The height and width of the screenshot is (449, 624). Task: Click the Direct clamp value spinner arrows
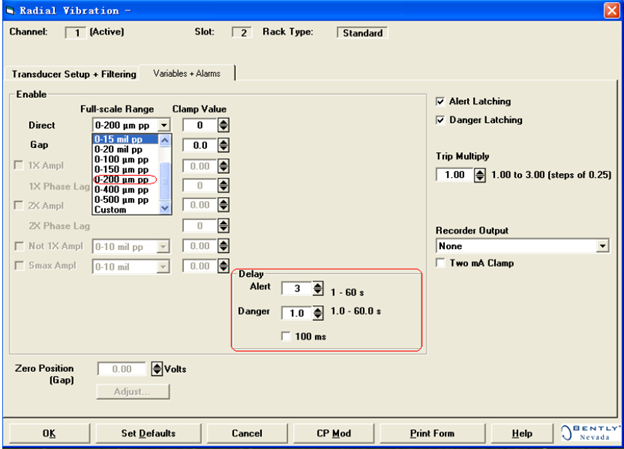click(x=223, y=125)
